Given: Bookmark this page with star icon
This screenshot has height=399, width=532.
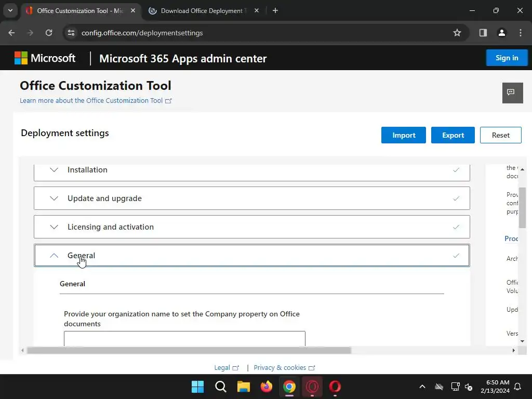Looking at the screenshot, I should coord(457,33).
